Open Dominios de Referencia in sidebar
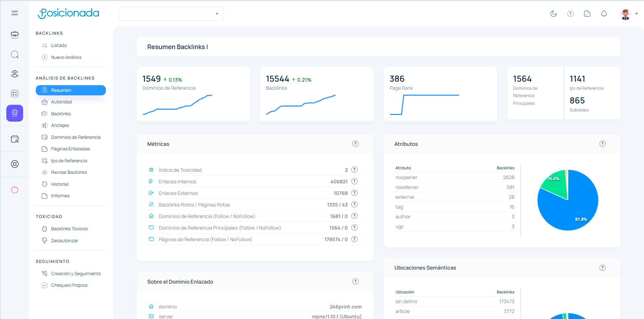Screen dimensions: 644x319 point(76,137)
